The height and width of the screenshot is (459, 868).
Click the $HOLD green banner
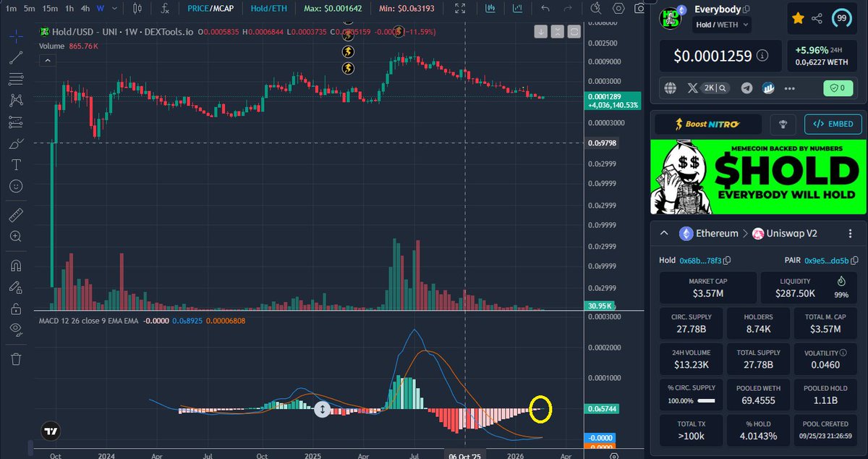tap(758, 177)
